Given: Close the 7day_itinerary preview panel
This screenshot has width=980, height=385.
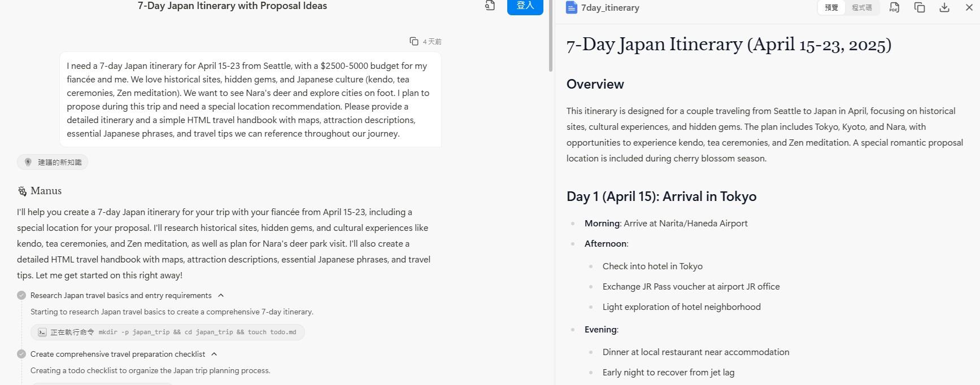Looking at the screenshot, I should [x=969, y=7].
